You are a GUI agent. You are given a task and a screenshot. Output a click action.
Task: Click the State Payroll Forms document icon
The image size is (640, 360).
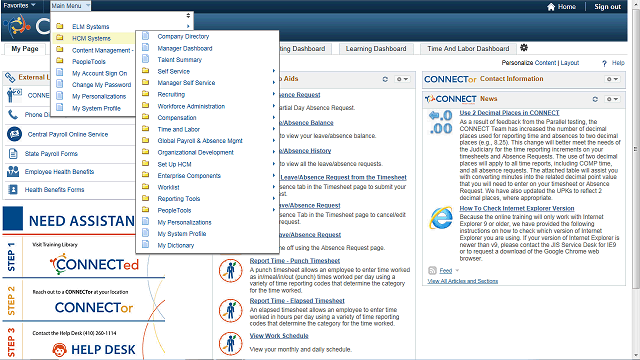(13, 153)
